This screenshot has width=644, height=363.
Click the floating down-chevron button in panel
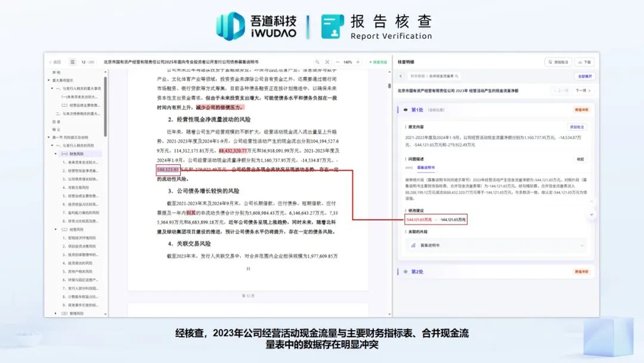pos(592,214)
